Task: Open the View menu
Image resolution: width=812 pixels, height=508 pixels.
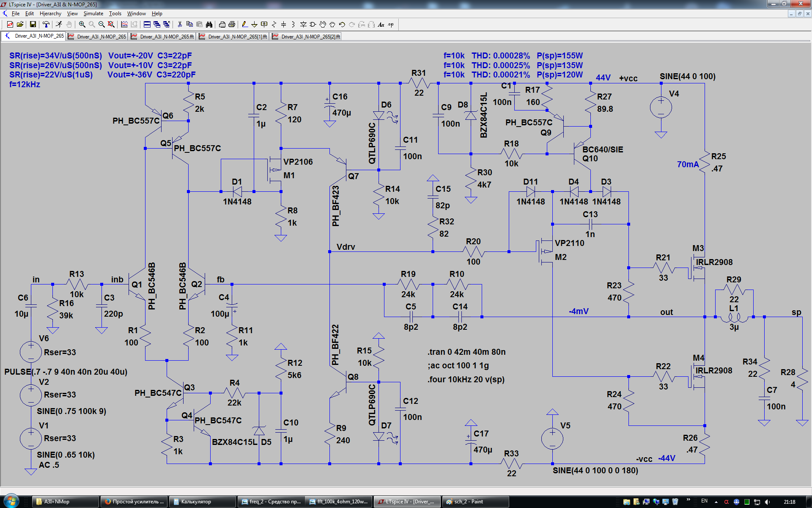Action: point(72,14)
